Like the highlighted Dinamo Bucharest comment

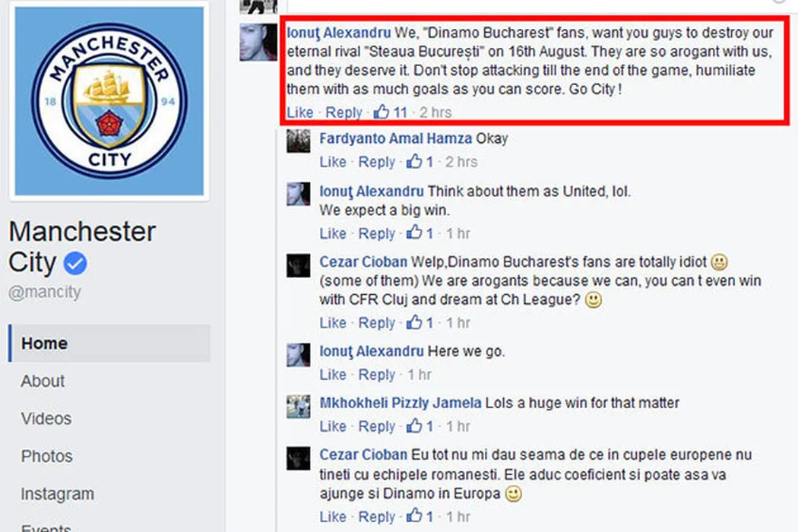click(299, 112)
